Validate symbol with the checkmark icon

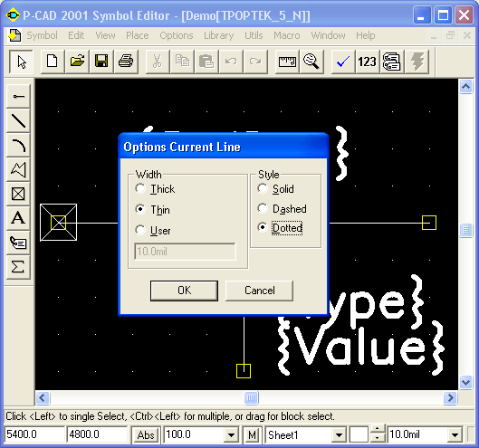[x=343, y=62]
